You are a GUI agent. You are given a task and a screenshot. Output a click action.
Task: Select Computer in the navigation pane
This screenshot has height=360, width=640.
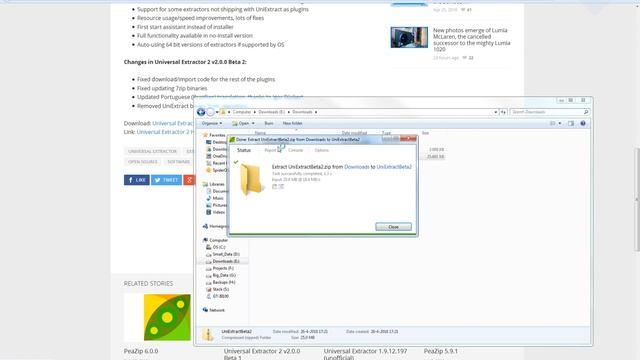click(218, 240)
